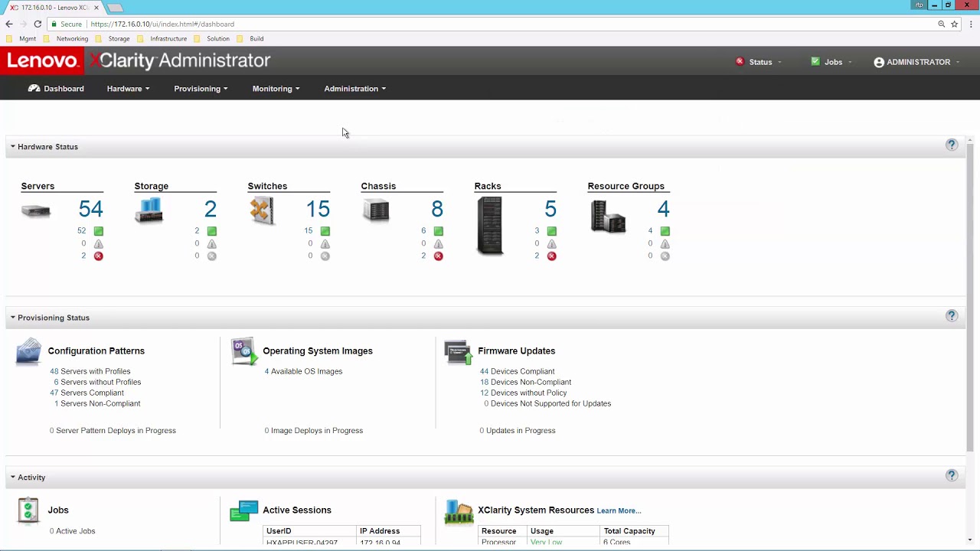Image resolution: width=980 pixels, height=551 pixels.
Task: Go to the Dashboard menu item
Action: [56, 89]
